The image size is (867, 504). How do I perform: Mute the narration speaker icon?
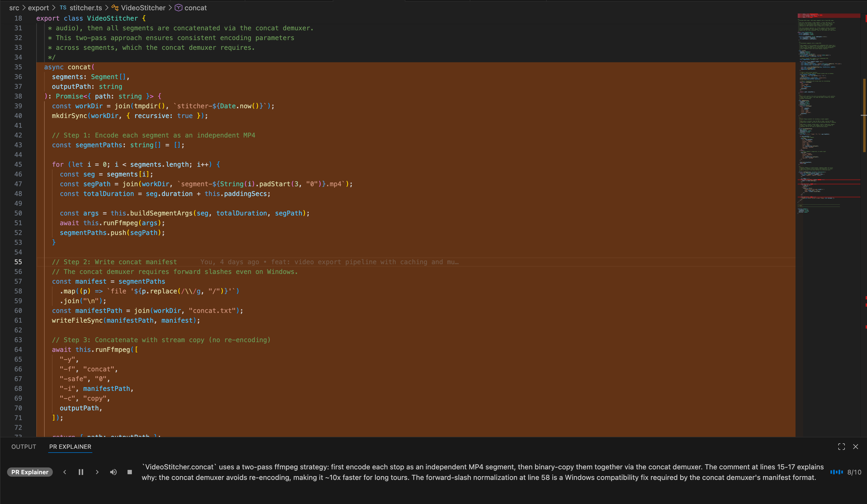[113, 472]
